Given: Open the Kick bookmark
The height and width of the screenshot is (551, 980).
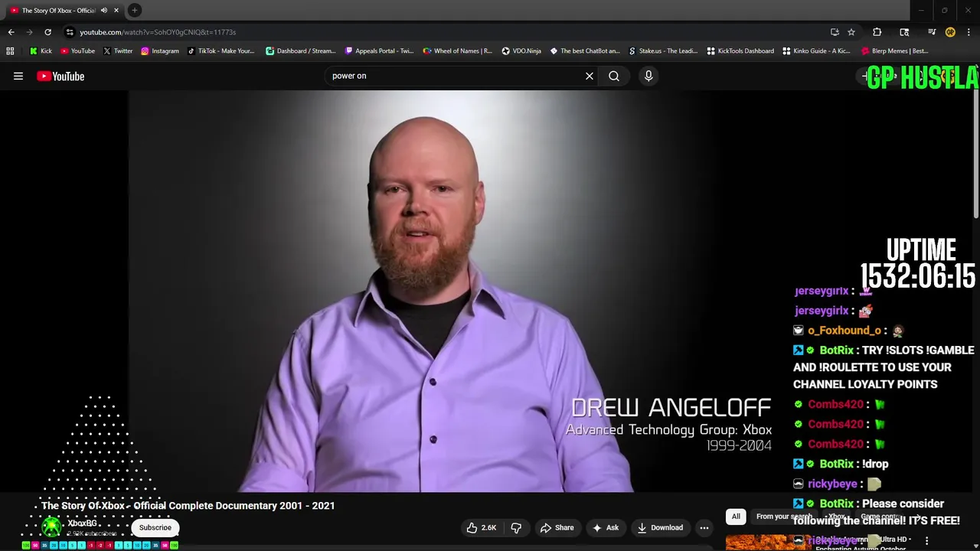Looking at the screenshot, I should click(41, 51).
